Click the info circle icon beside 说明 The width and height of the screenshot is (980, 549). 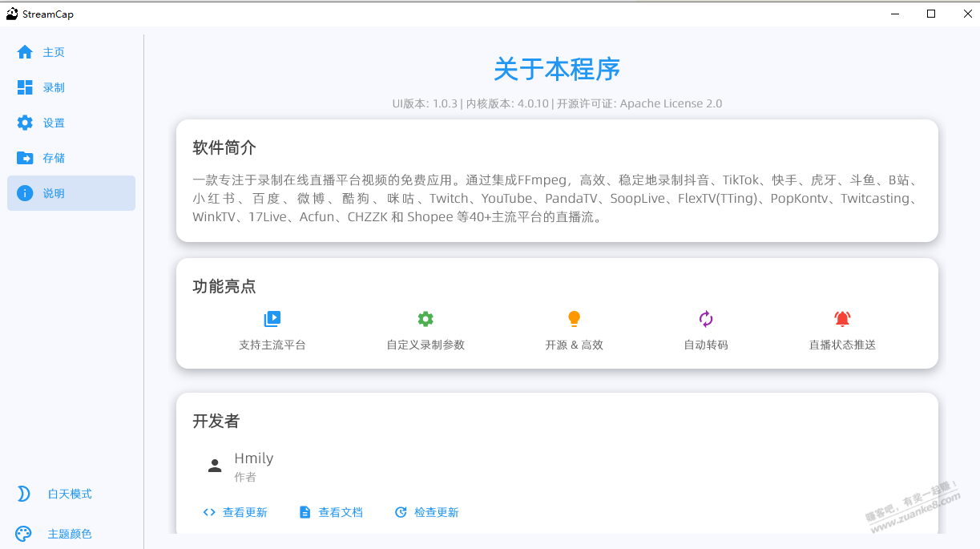pos(25,193)
